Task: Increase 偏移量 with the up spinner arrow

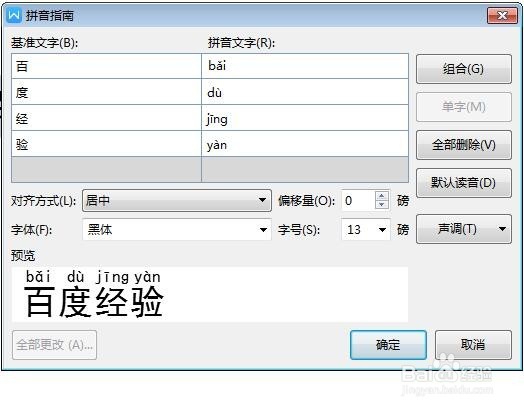Action: [382, 196]
